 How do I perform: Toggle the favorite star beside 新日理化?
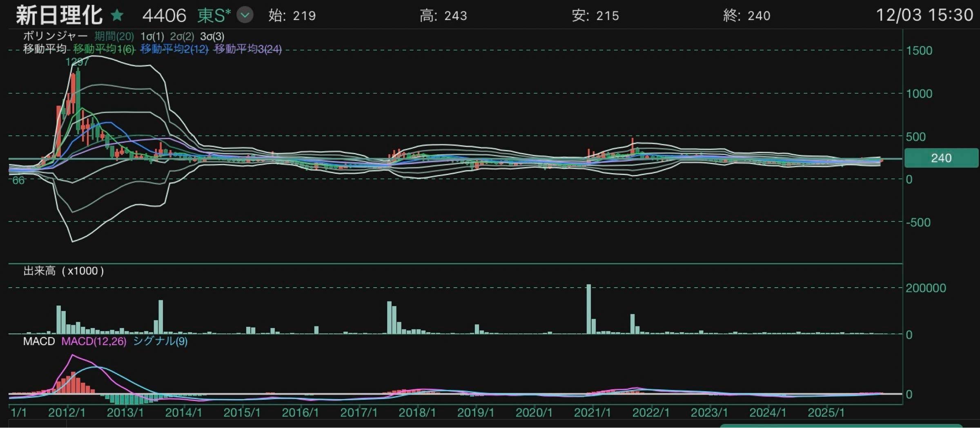point(117,16)
